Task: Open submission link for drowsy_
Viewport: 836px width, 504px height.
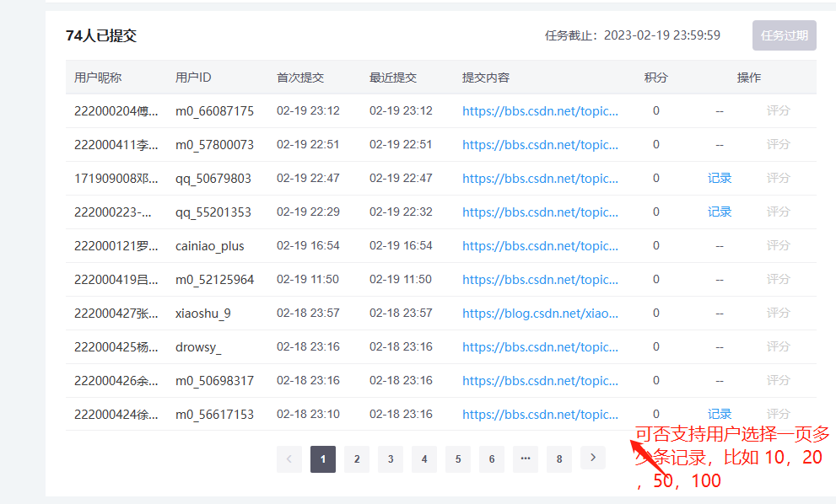Action: click(x=540, y=347)
